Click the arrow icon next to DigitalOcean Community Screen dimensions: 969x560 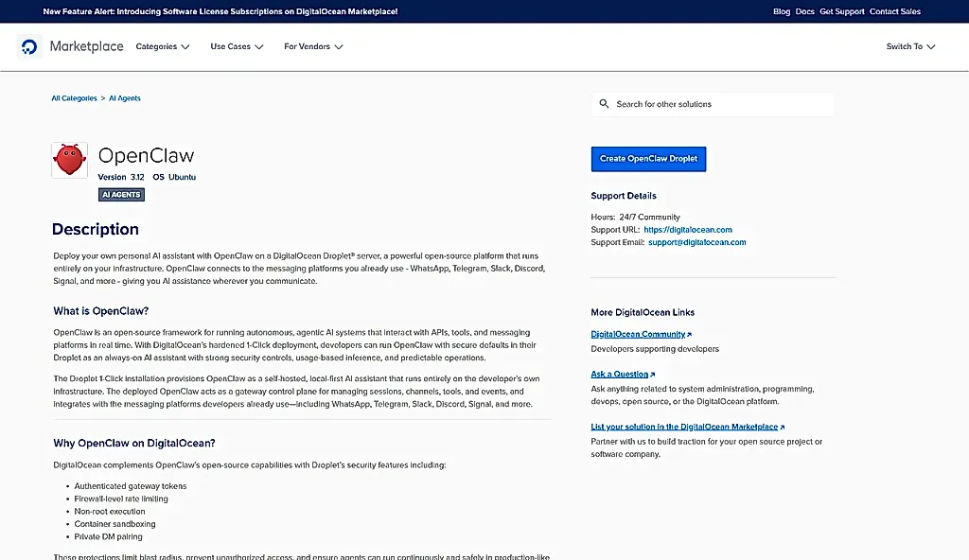(x=689, y=335)
